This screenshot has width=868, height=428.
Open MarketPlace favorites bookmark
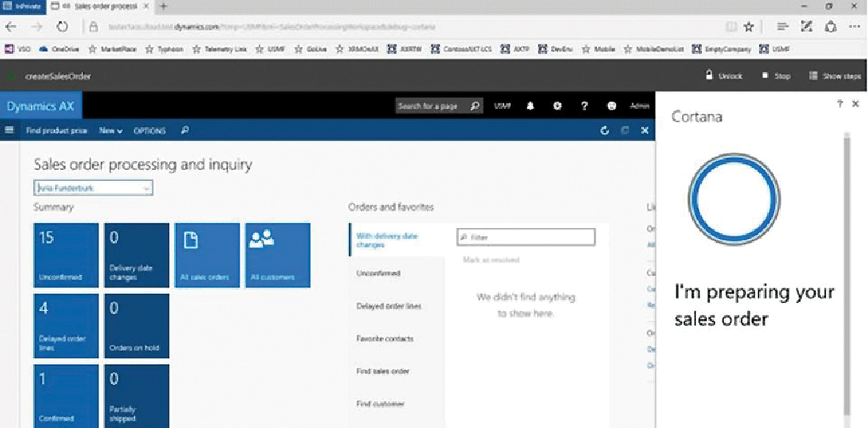tap(113, 49)
